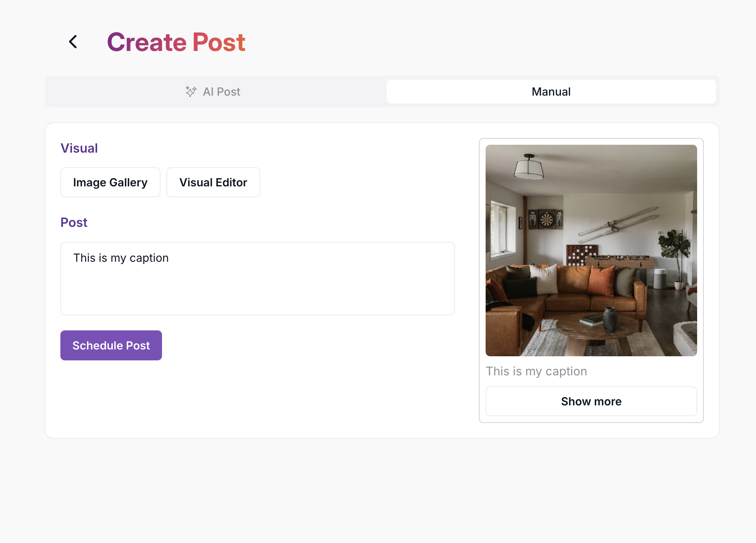Click the Create Post page title

coord(176,42)
